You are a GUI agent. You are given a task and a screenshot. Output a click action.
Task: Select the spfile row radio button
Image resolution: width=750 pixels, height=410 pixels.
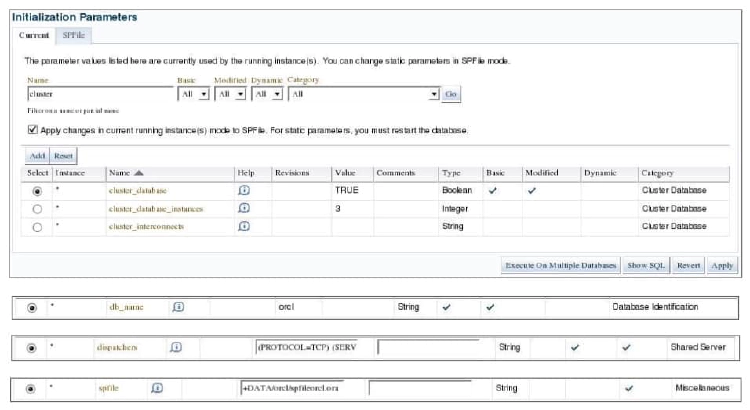pos(30,388)
